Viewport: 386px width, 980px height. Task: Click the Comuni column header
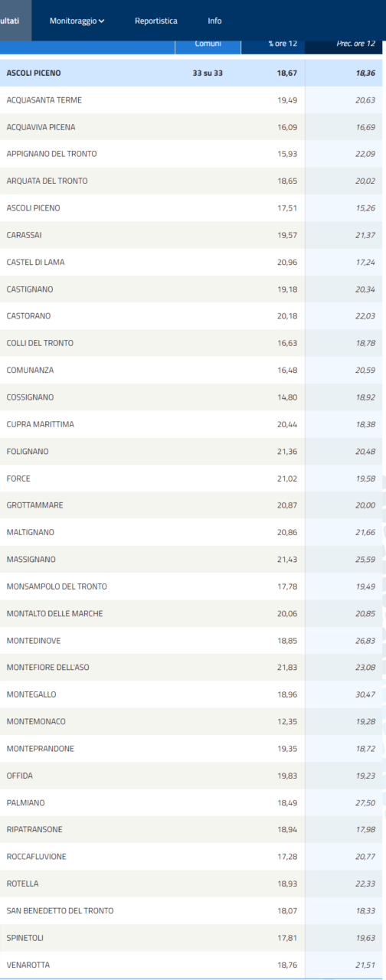pos(208,45)
